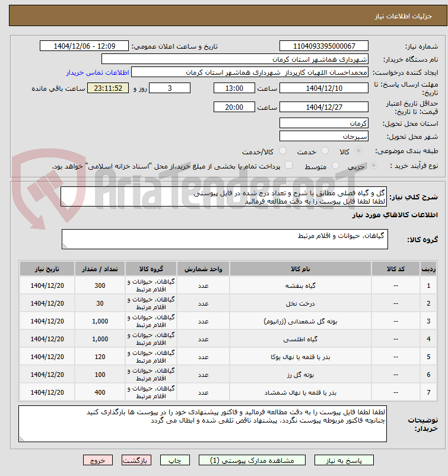Click the تاریخ نیاز column header
448x476 pixels.
tap(47, 269)
